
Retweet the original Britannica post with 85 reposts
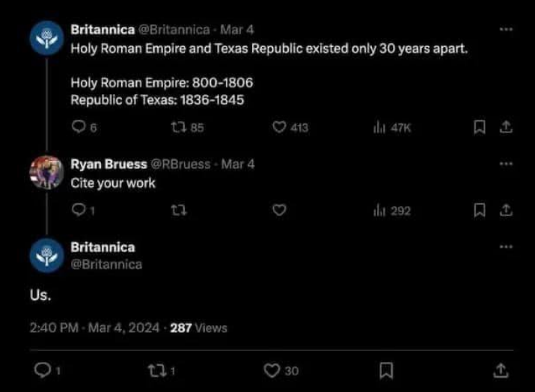point(175,128)
